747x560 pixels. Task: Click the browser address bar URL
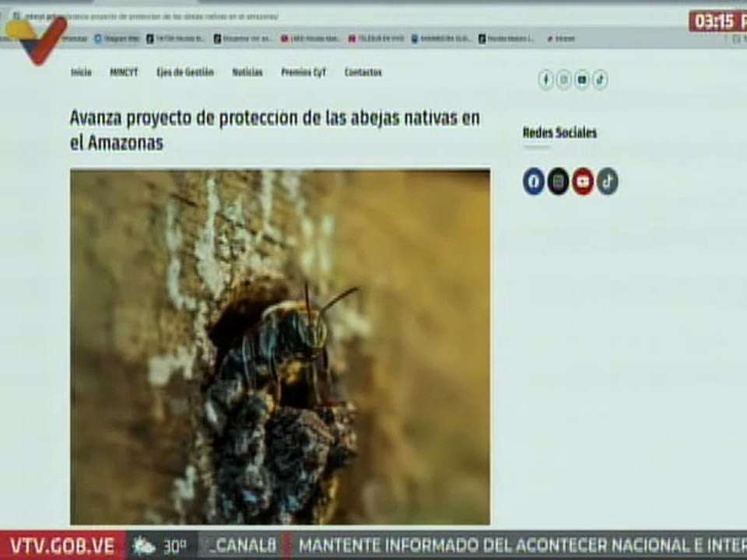point(153,16)
